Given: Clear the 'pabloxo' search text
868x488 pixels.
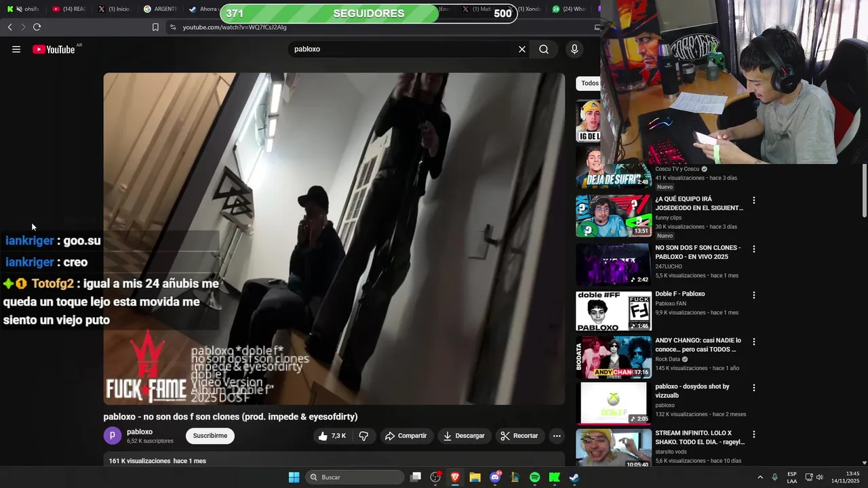Looking at the screenshot, I should (x=522, y=49).
